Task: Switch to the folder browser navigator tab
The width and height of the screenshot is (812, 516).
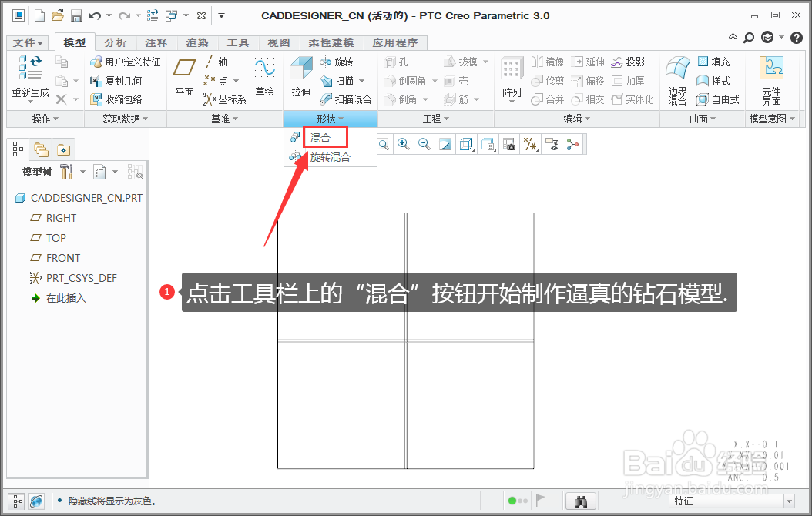Action: (x=40, y=149)
